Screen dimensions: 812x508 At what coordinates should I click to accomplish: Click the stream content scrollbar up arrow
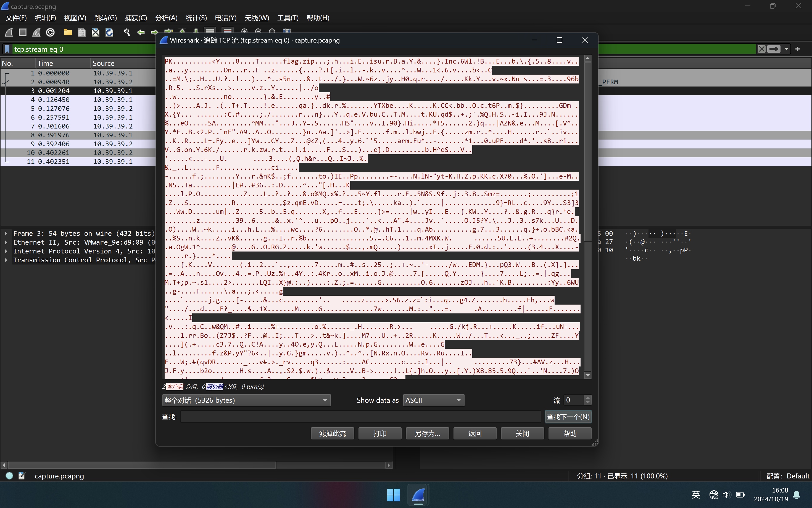587,59
